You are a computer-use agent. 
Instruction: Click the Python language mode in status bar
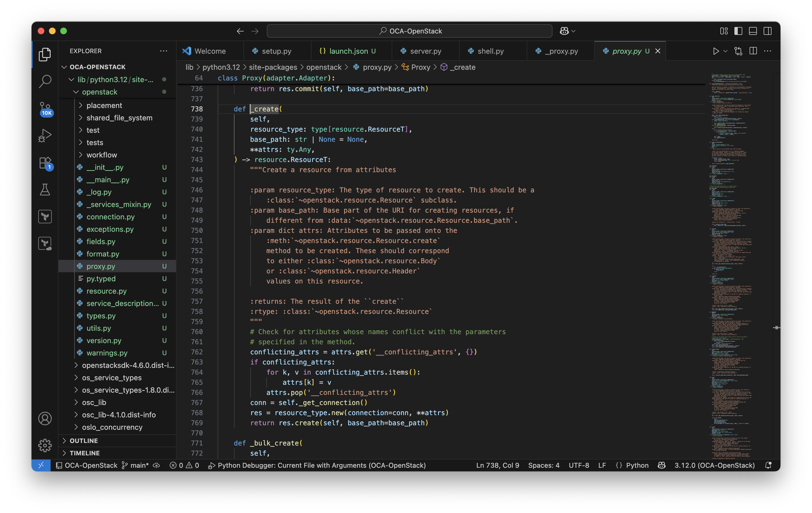click(x=637, y=465)
